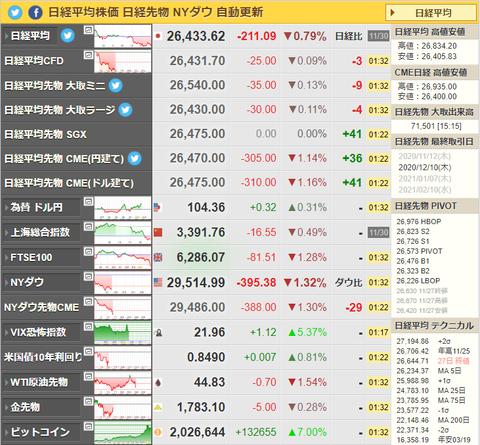
Task: Open the 日経平均CFD row label
Action: (34, 61)
